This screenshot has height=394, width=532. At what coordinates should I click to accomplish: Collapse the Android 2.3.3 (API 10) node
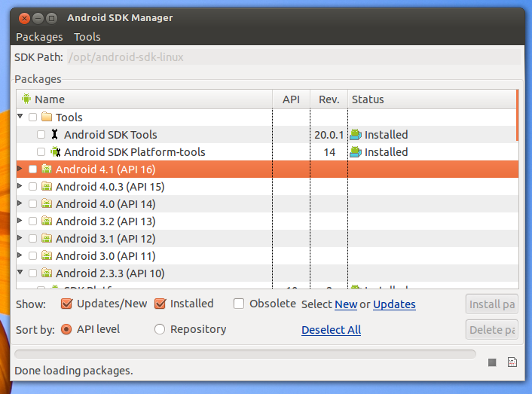(20, 273)
